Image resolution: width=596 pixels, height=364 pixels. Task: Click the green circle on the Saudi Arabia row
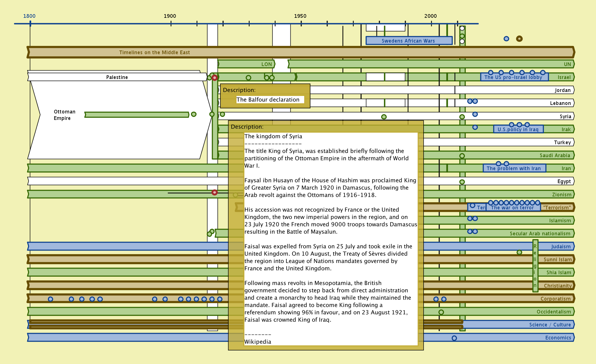point(462,156)
